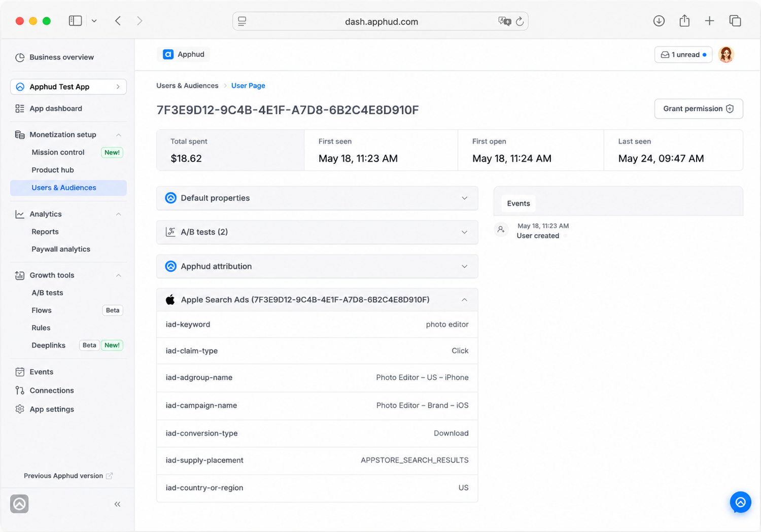Click the Total spent $18.62 value
Viewport: 761px width, 532px height.
coord(186,158)
